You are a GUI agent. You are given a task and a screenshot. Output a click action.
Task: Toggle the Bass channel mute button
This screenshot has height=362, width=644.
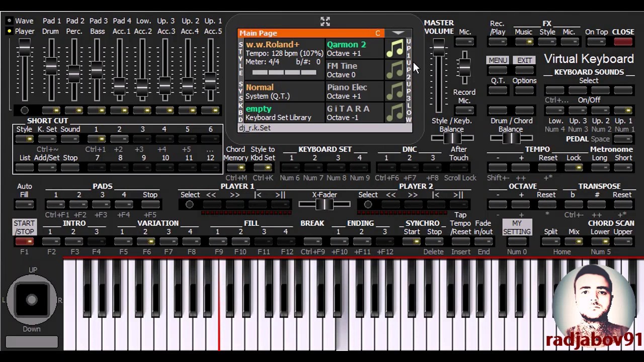tap(97, 110)
